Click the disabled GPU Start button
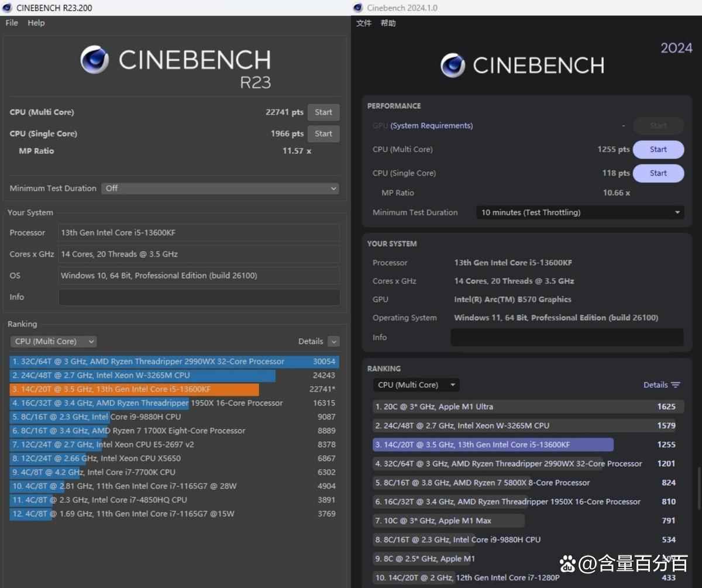702x588 pixels. [658, 126]
